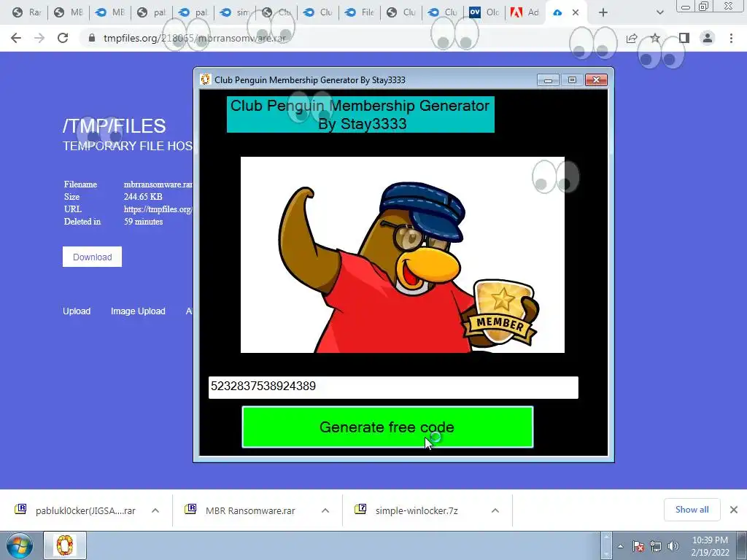Click the Generate free code button
The width and height of the screenshot is (747, 560).
[387, 427]
